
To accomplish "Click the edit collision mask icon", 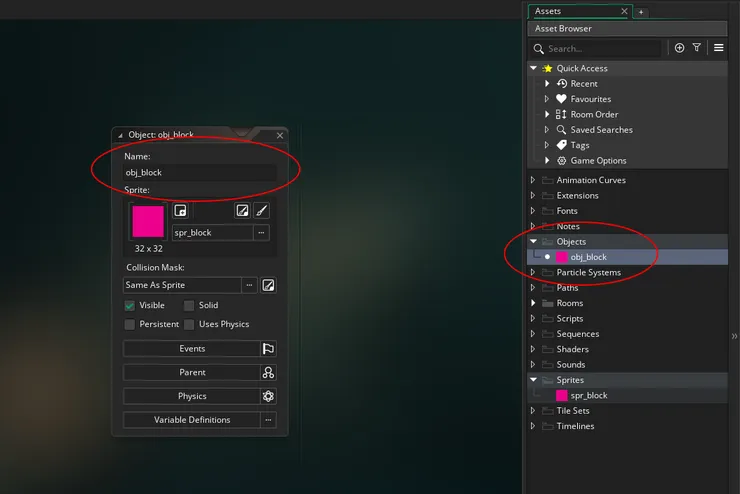I will point(268,285).
